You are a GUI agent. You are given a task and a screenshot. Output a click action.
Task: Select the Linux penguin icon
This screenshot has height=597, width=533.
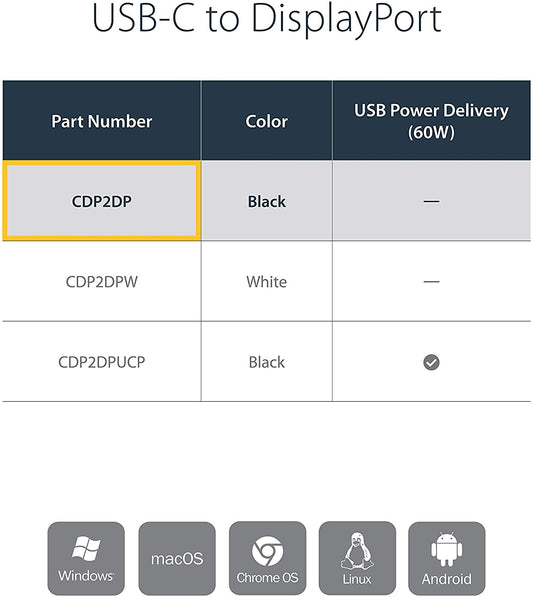click(x=357, y=558)
